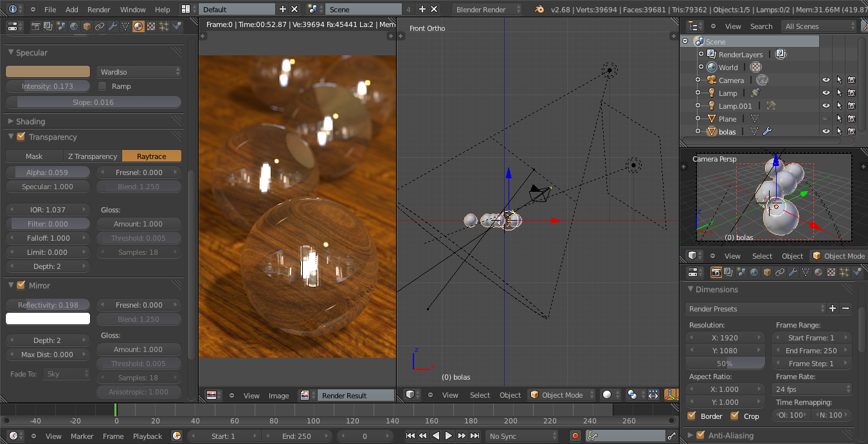Open Scene properties tab in left panel
This screenshot has width=868, height=444.
coord(61,26)
